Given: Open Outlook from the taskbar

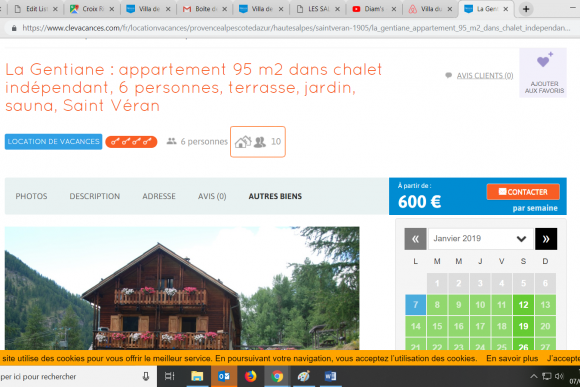Looking at the screenshot, I should pos(224,376).
